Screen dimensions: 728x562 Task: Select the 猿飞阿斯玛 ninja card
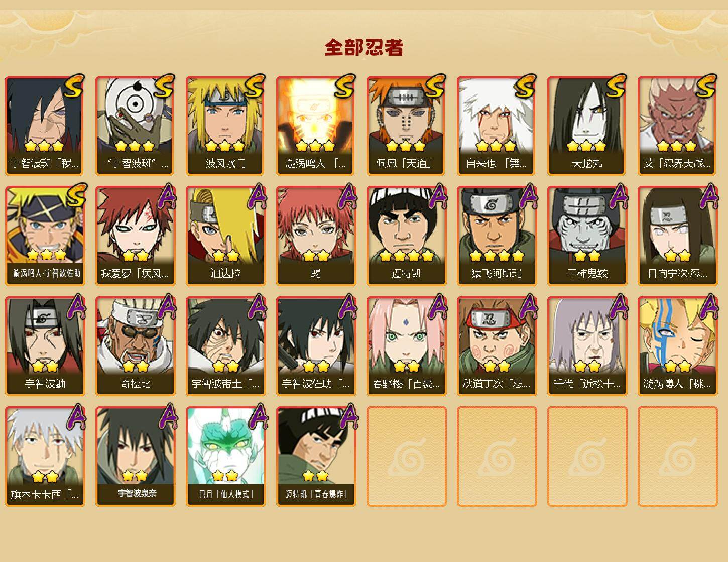click(497, 236)
